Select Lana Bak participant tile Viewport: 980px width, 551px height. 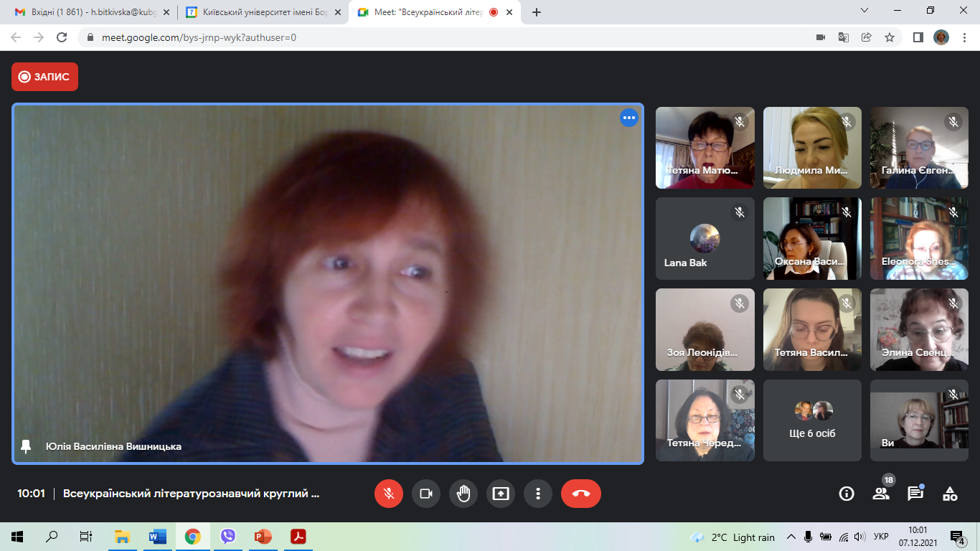tap(705, 238)
